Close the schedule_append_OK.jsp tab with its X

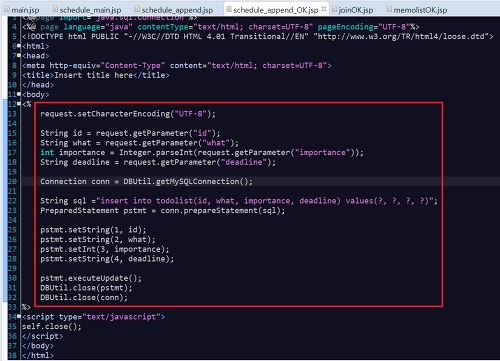[x=324, y=9]
